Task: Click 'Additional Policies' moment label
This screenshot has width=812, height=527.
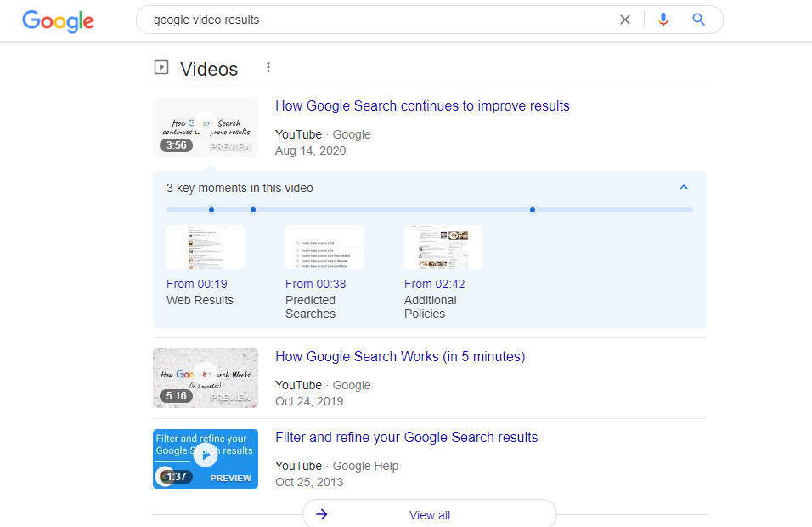Action: coord(431,307)
